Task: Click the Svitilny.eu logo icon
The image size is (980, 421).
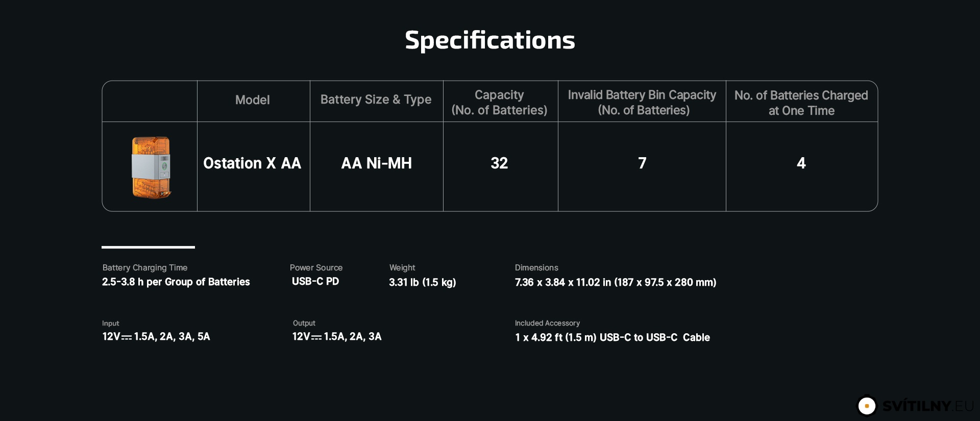Action: [x=867, y=406]
